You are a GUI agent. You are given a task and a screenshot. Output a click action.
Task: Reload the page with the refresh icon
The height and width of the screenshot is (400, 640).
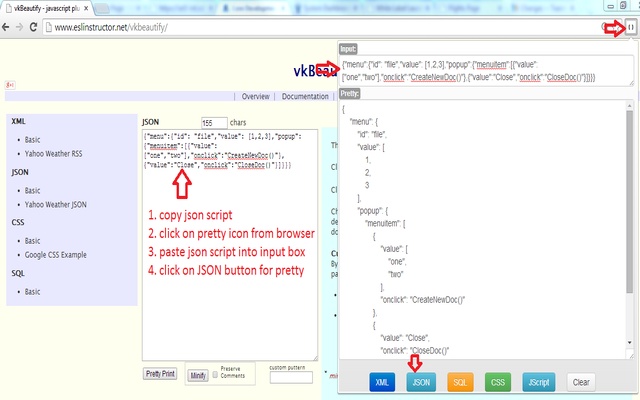[x=33, y=27]
